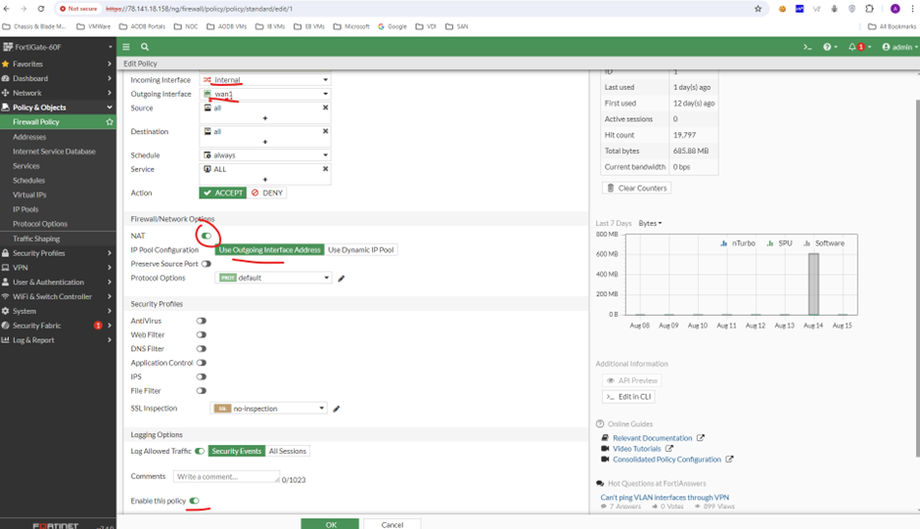
Task: Bookmark this page with the star icon
Action: 758,9
